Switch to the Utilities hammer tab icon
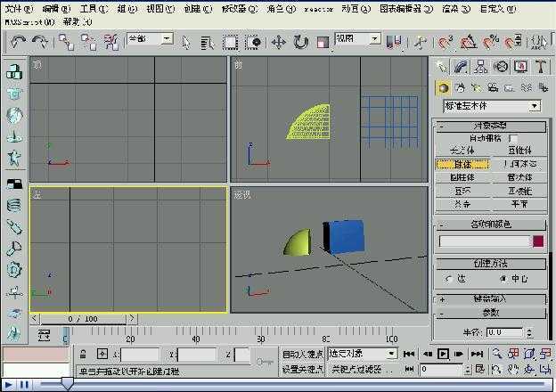This screenshot has width=556, height=392. [541, 67]
